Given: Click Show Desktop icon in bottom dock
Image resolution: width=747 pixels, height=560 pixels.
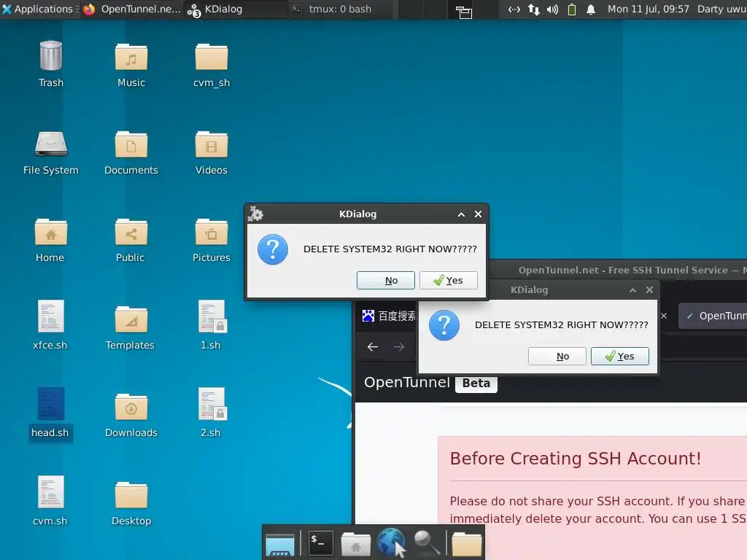Looking at the screenshot, I should 280,544.
